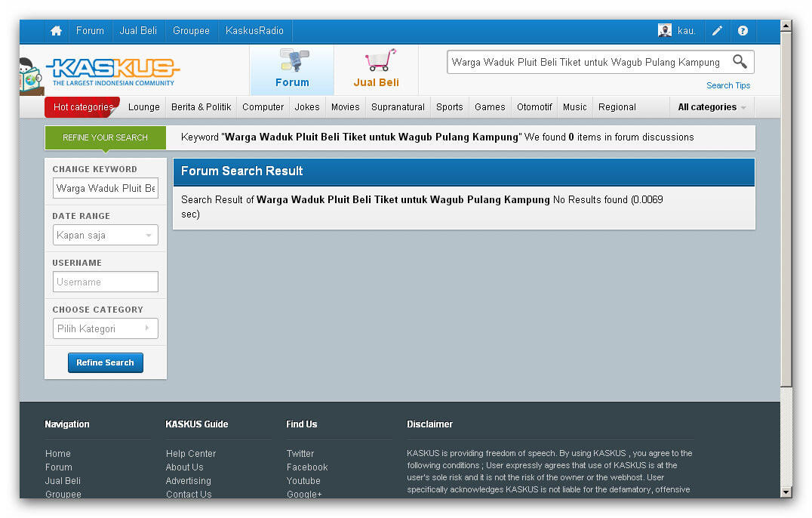Click the magnifying glass search icon
Viewport: 812px width, 518px height.
pyautogui.click(x=740, y=62)
